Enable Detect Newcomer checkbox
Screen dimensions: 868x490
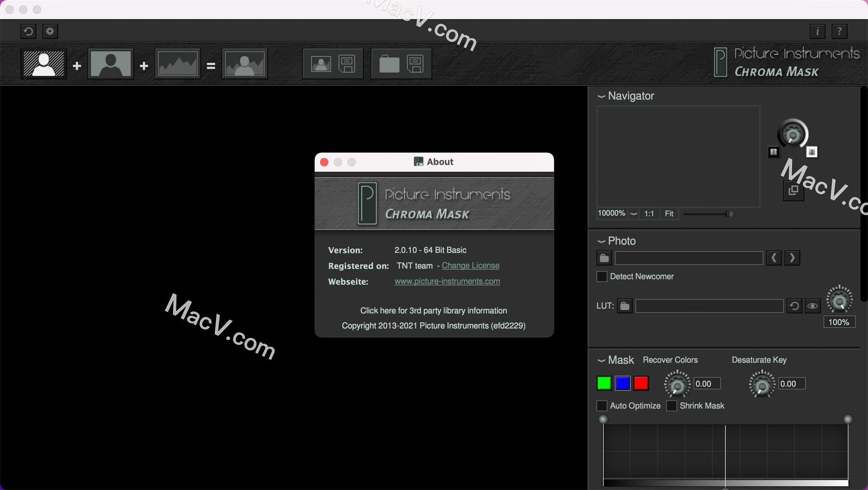pyautogui.click(x=602, y=276)
